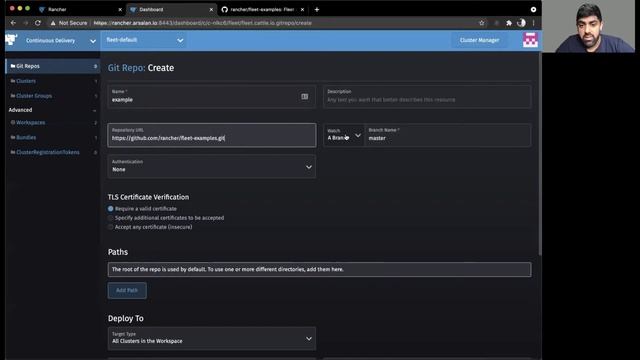The width and height of the screenshot is (640, 360).
Task: Click the browser back arrow
Action: pyautogui.click(x=13, y=23)
